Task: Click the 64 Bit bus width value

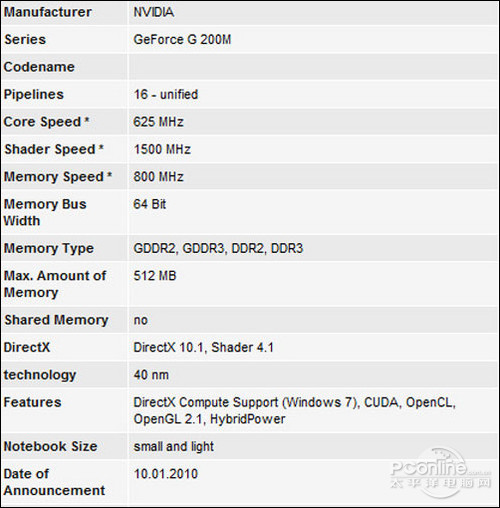Action: [x=150, y=204]
